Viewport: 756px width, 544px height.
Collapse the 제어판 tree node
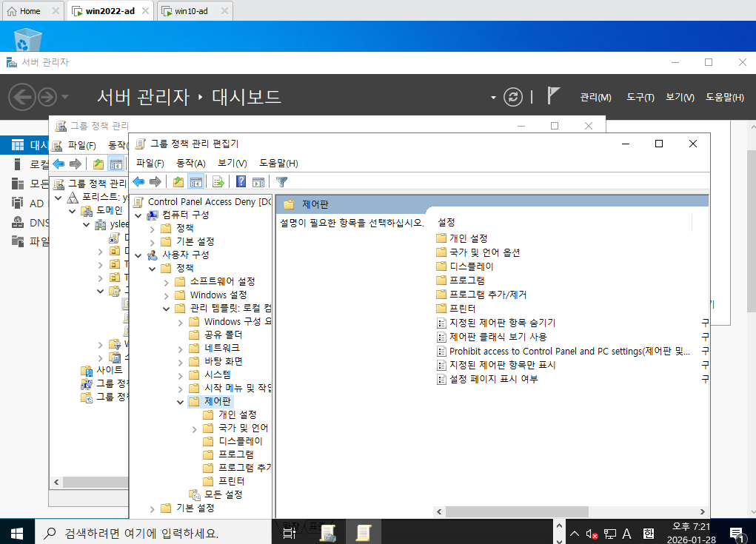click(181, 402)
